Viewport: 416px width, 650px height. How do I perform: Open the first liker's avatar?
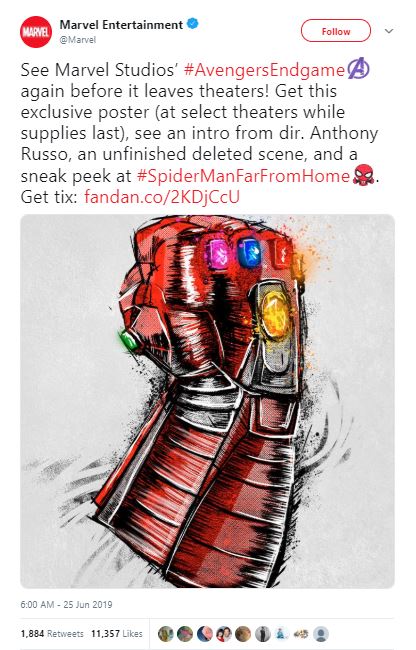point(166,633)
